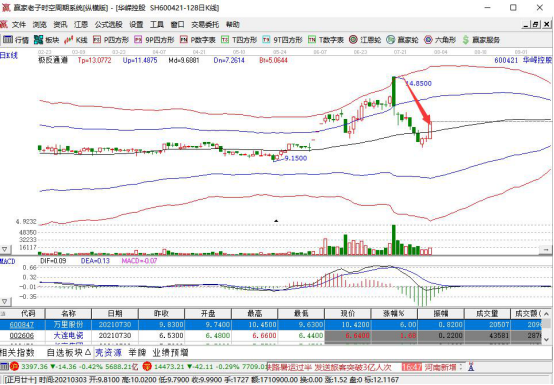Sort table by 成交量 column header
Viewport: 554px width, 385px height.
point(487,314)
